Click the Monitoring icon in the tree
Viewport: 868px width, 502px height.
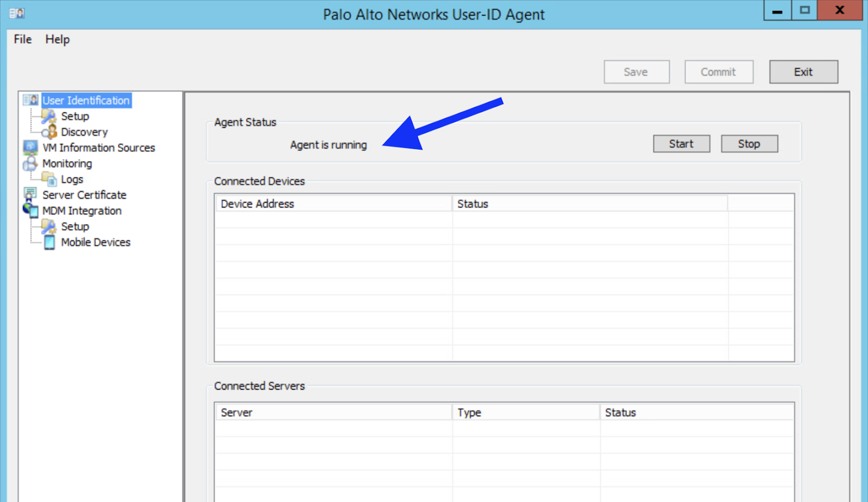(x=30, y=163)
